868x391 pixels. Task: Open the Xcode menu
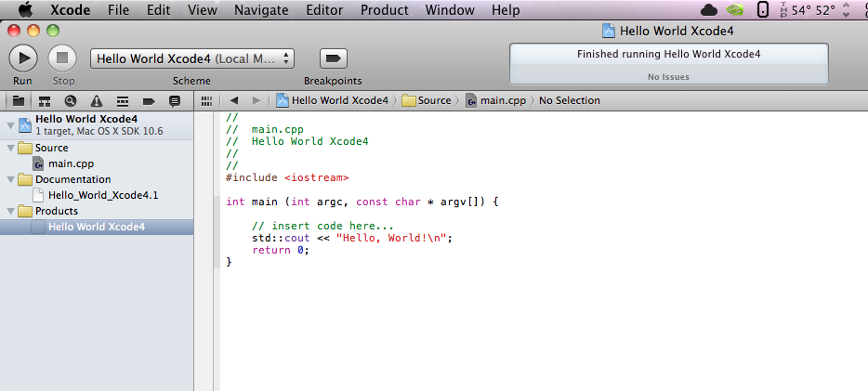[69, 10]
